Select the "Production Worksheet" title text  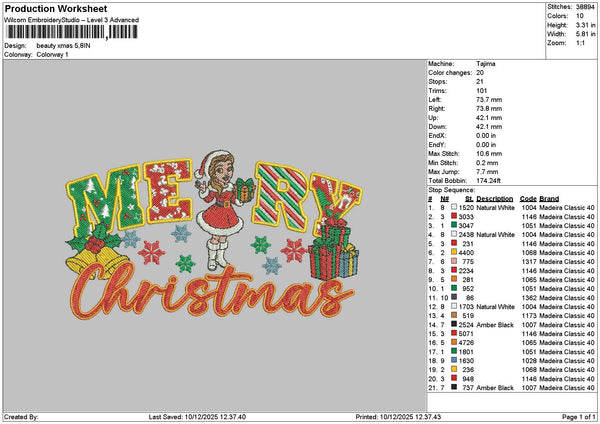point(56,8)
